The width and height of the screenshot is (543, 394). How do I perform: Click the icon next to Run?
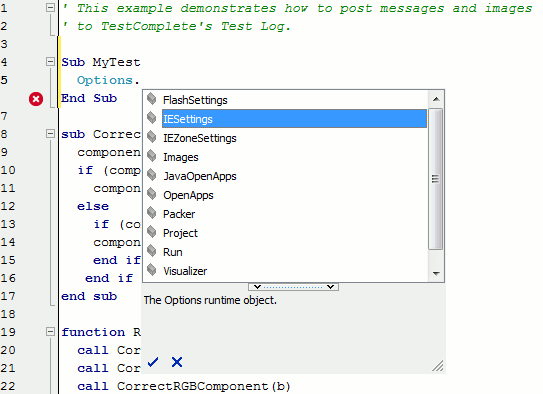click(152, 251)
